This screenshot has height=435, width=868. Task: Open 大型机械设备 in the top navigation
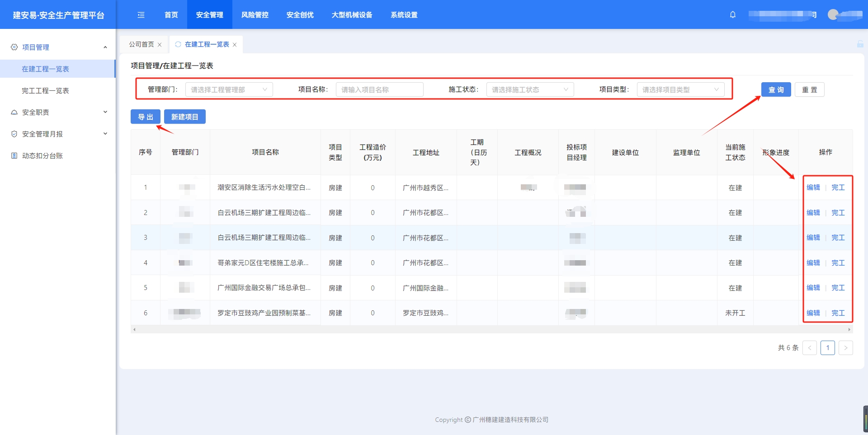point(352,15)
